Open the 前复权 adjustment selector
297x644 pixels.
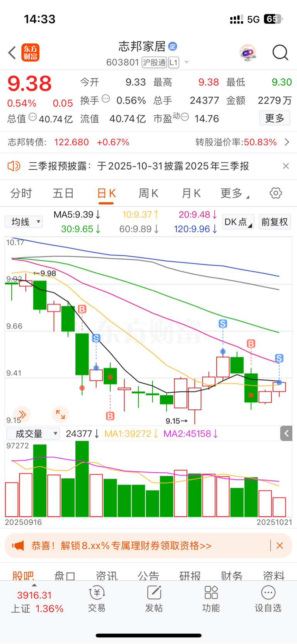click(275, 222)
